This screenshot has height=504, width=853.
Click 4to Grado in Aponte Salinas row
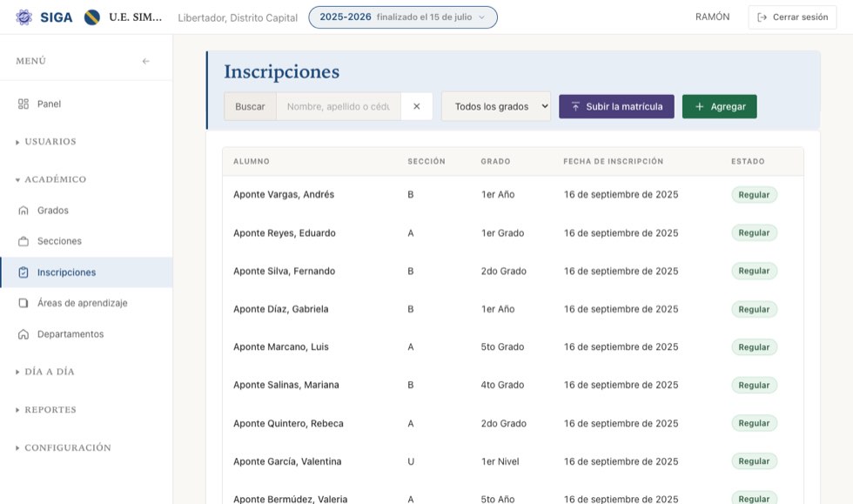503,386
